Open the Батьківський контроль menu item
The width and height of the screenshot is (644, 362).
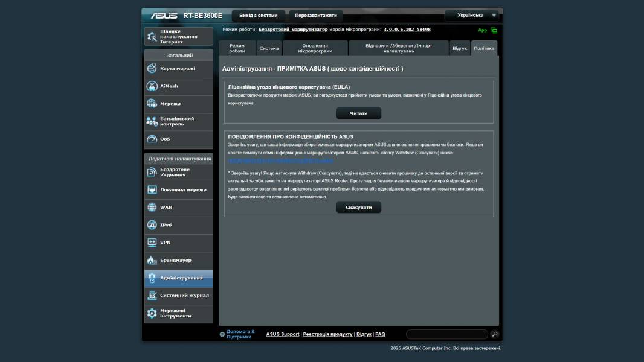[179, 121]
